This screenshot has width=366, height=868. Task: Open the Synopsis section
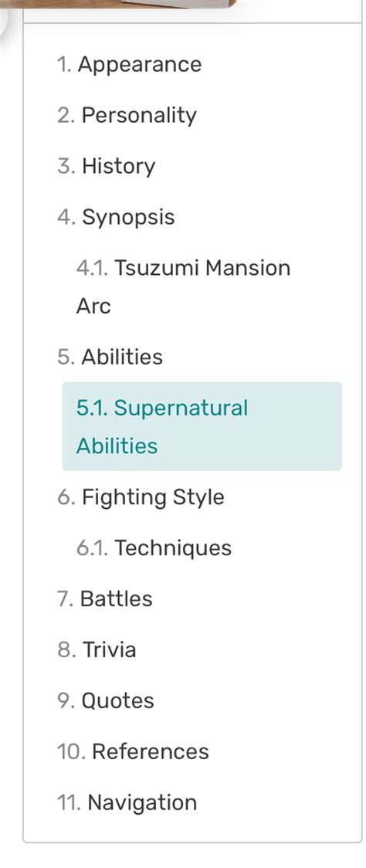(x=116, y=217)
